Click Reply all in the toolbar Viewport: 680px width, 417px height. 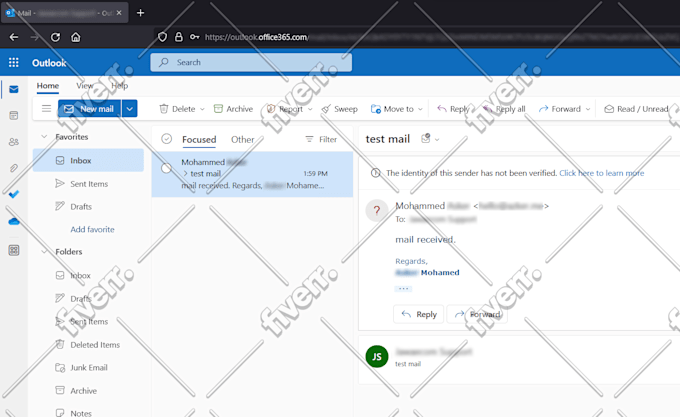click(x=504, y=109)
